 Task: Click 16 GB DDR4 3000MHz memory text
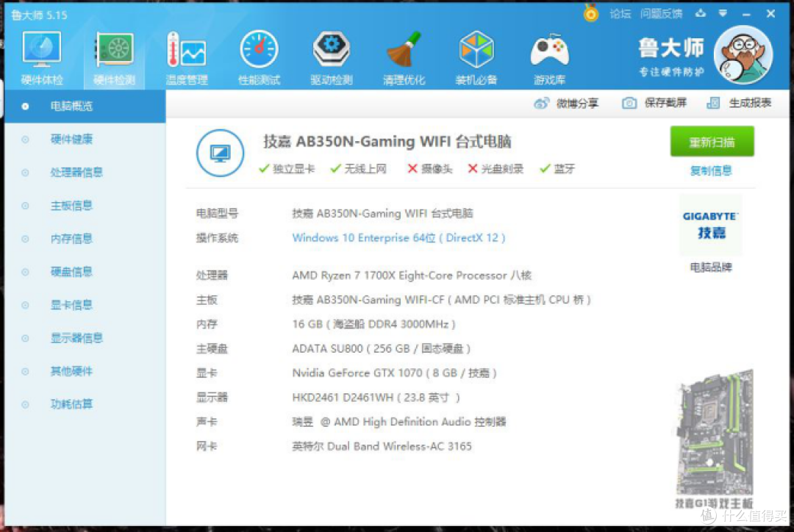(x=373, y=324)
